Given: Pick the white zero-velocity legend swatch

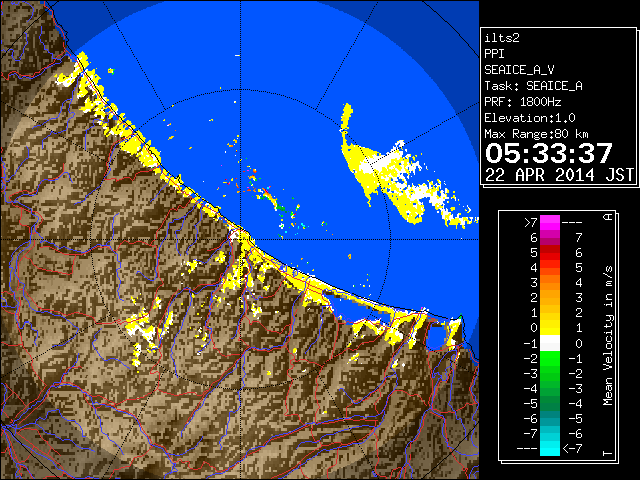Looking at the screenshot, I should click(x=550, y=343).
